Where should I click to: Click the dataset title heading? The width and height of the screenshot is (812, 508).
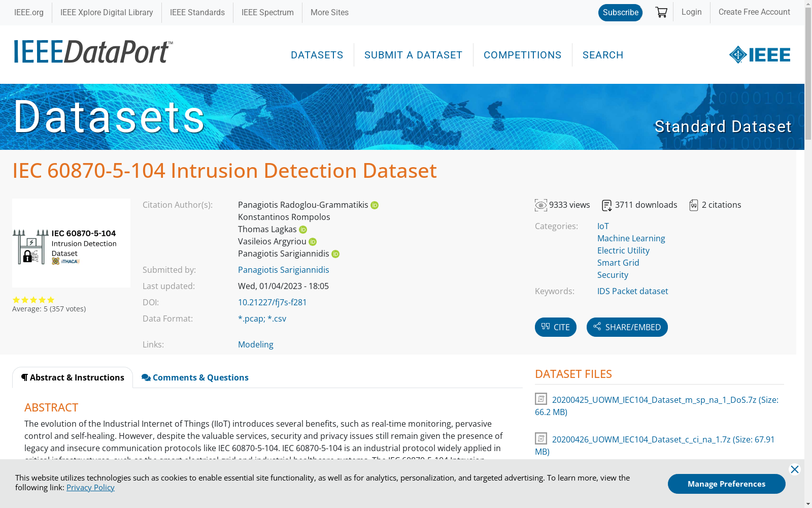224,171
